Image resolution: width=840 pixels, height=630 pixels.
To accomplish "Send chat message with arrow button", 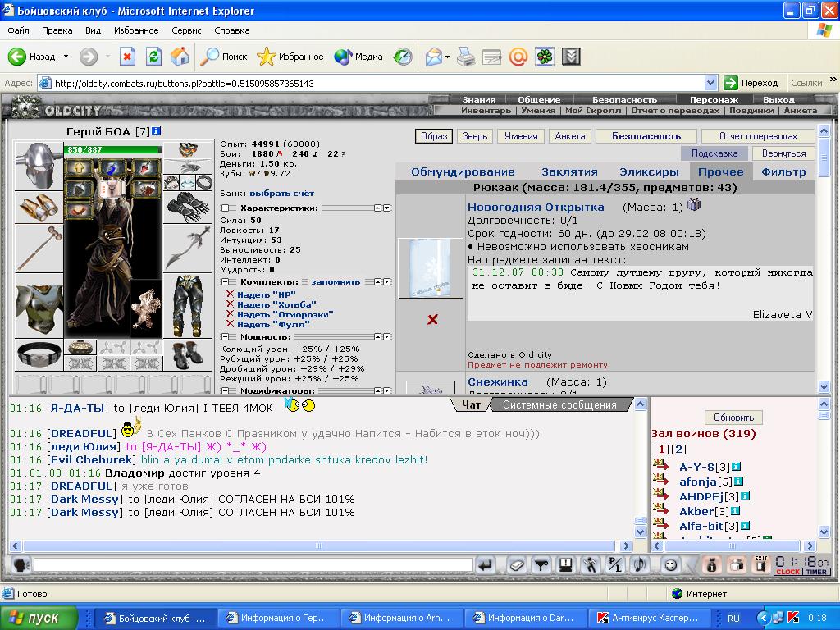I will (486, 565).
